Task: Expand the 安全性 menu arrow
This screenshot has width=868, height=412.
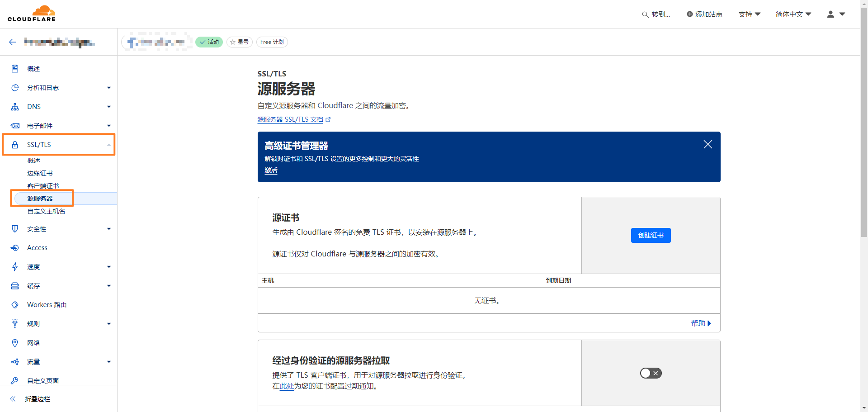Action: 109,229
